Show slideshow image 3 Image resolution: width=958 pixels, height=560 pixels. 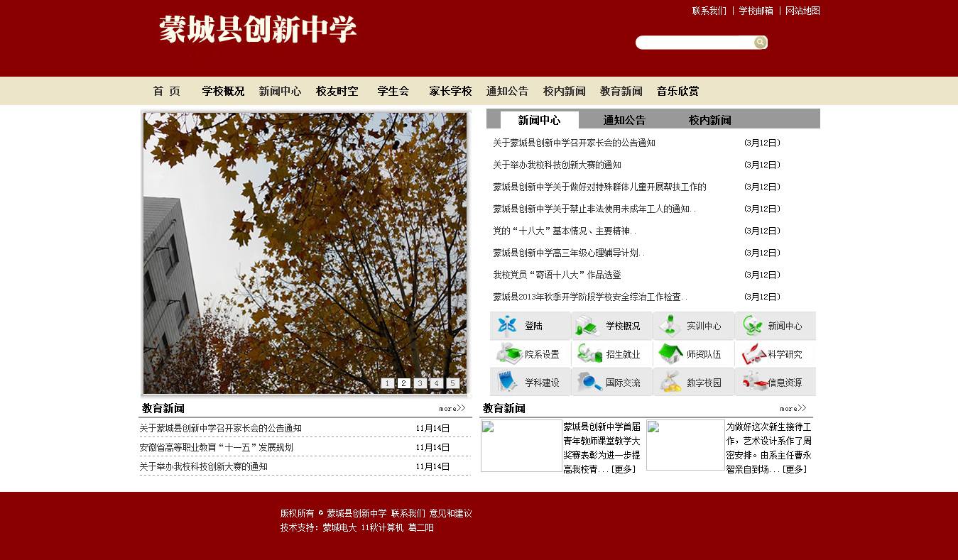(x=420, y=383)
